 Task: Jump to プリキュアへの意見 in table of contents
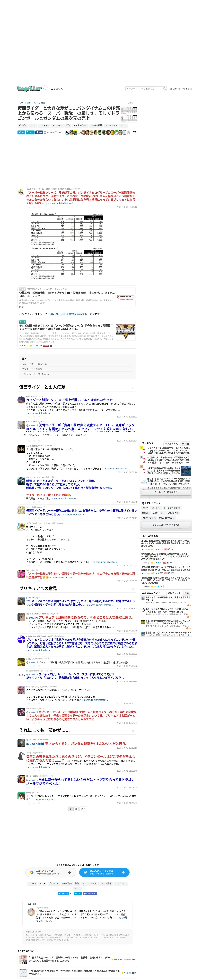tap(32, 369)
